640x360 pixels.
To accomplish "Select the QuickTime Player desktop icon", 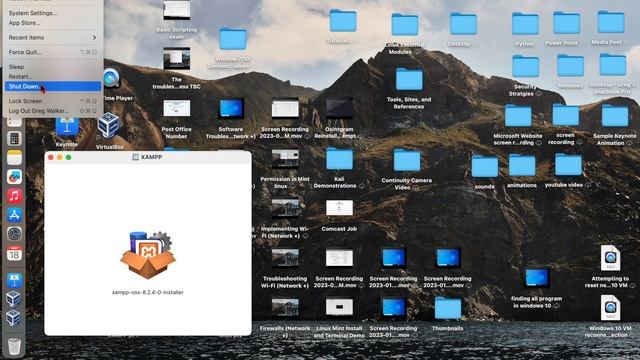I will 111,78.
